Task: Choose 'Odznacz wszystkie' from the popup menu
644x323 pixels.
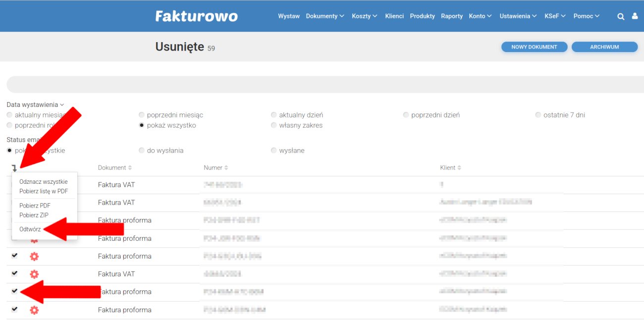Action: tap(44, 182)
